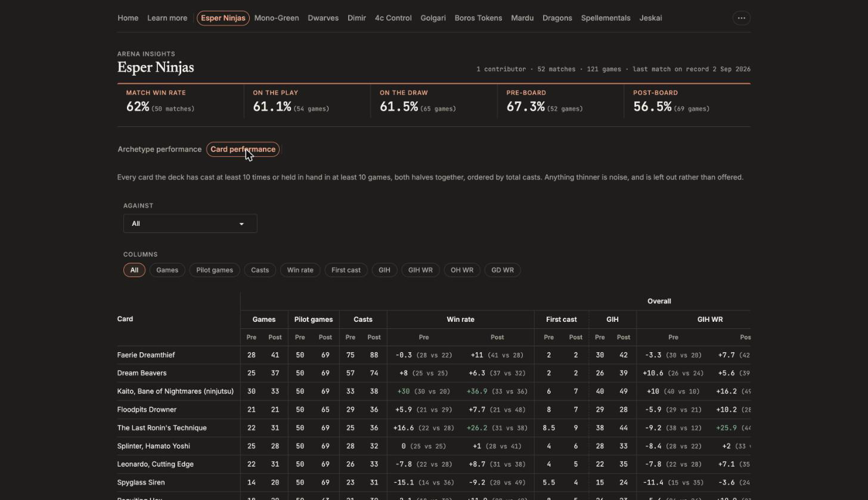Toggle the GIH WR column chip
The image size is (868, 500).
pos(420,270)
